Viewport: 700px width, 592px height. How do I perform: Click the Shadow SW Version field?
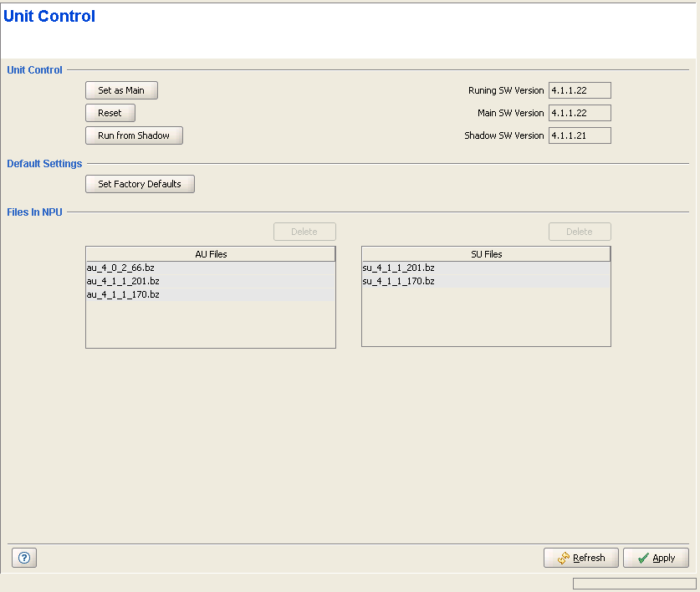[x=580, y=135]
